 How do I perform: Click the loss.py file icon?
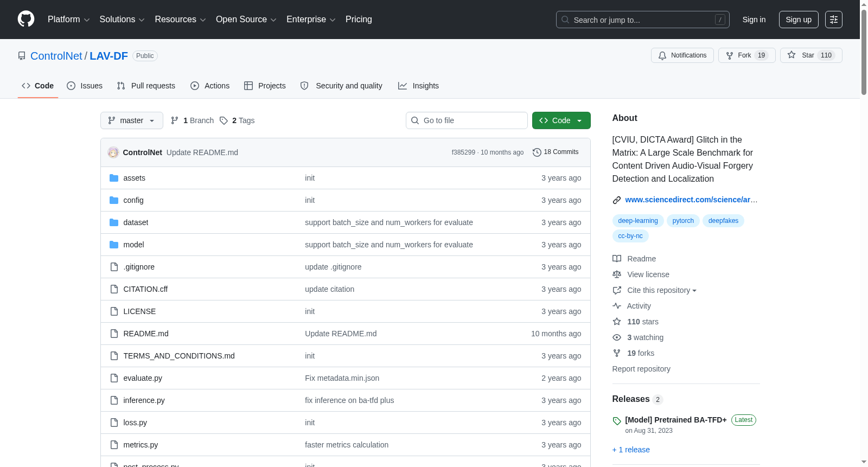coord(114,423)
